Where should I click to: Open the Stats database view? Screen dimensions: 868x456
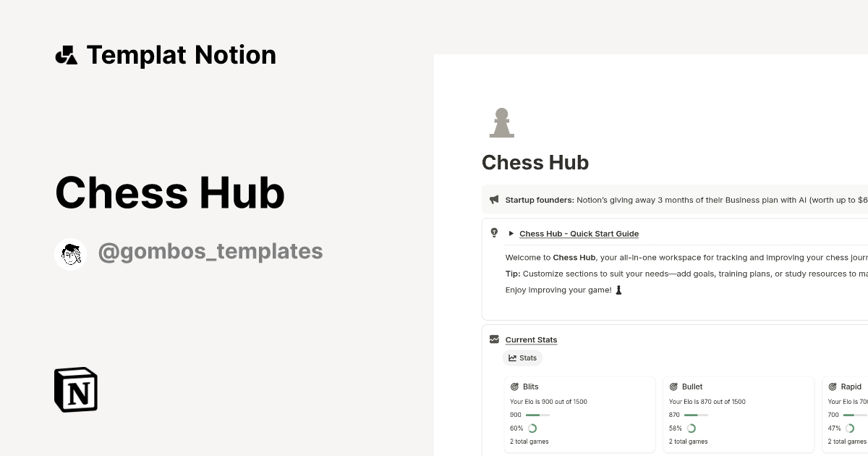coord(522,358)
